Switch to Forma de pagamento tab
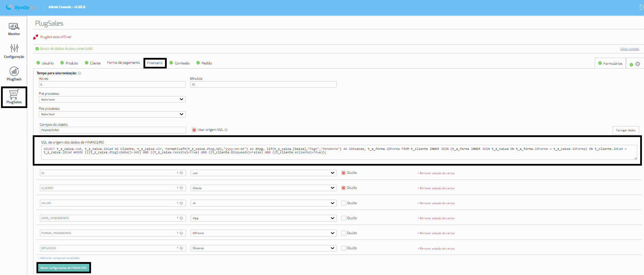Screen dimensions: 644x275 coord(123,63)
